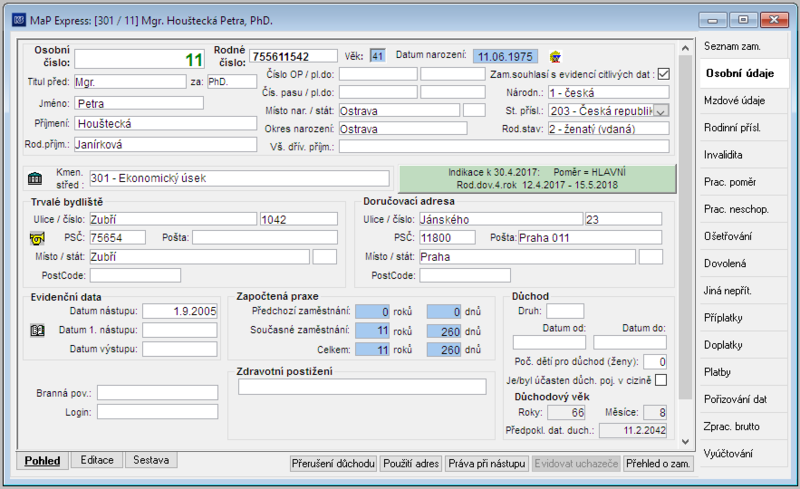Toggle the Zam.souhlasí s evidencí citlivých dat checkbox
800x489 pixels.
pos(663,74)
